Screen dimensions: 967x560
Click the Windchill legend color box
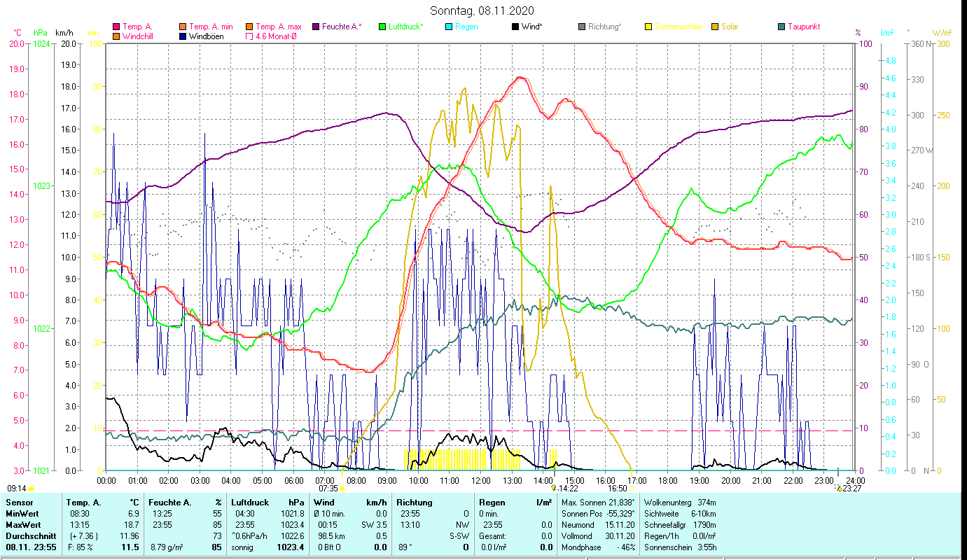116,36
